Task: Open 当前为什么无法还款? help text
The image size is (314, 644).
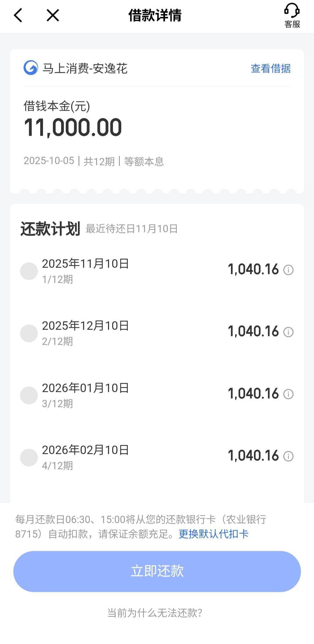Action: pyautogui.click(x=155, y=613)
